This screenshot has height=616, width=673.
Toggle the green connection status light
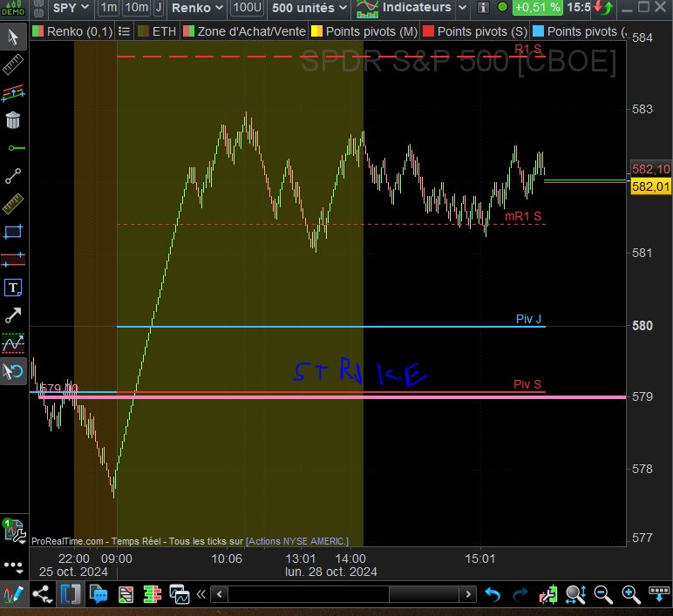pos(502,7)
